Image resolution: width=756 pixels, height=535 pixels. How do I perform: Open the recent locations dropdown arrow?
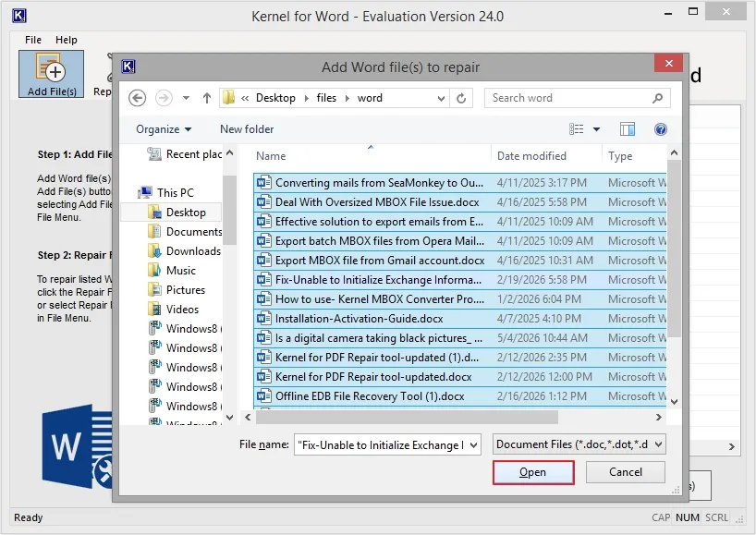[186, 98]
